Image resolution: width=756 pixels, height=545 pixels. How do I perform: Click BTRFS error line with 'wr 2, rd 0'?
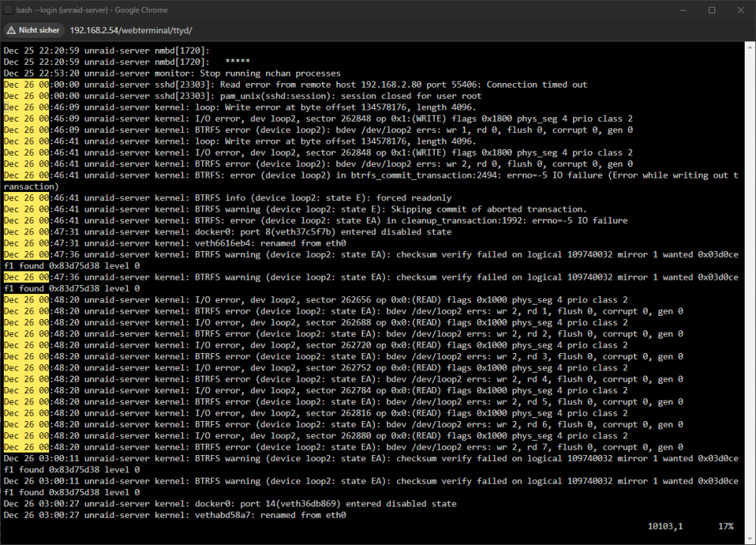coord(318,164)
